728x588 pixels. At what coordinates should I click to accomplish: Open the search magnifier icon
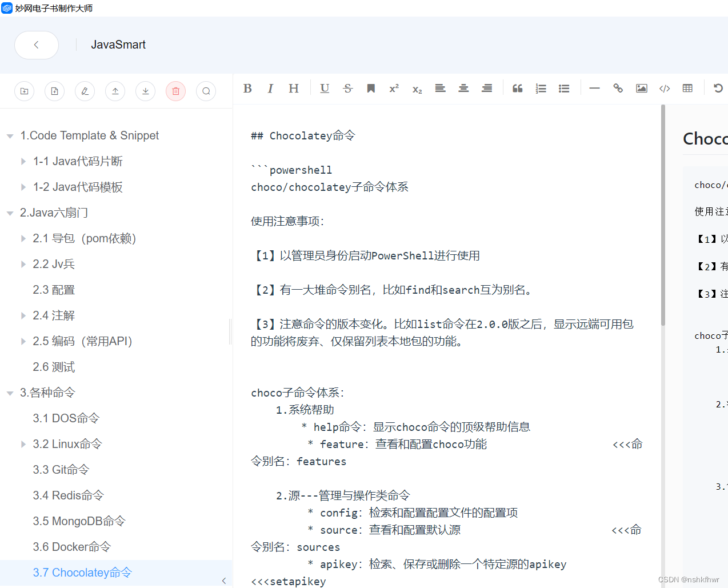(x=206, y=91)
